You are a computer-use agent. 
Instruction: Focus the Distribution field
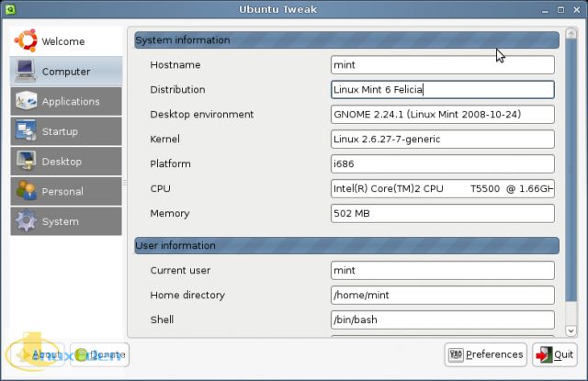(443, 90)
